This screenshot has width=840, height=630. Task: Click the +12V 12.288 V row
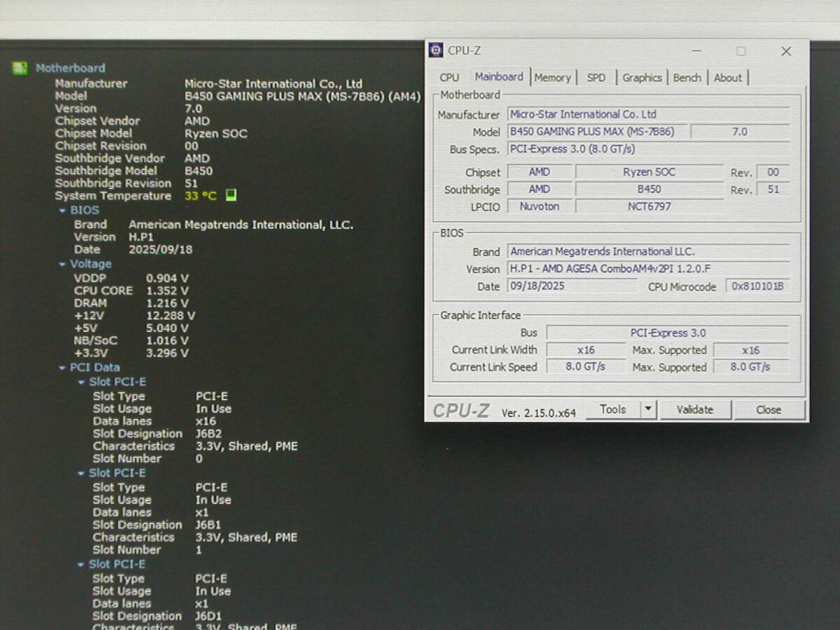[x=134, y=316]
